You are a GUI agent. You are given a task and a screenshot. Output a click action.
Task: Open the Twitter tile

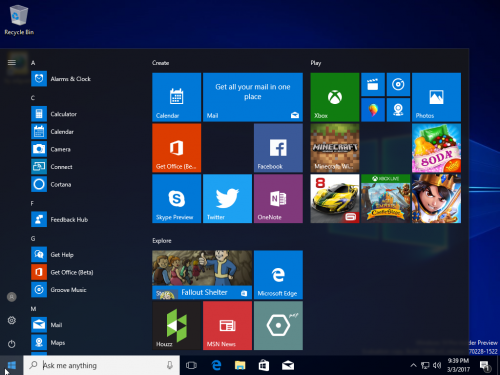click(227, 199)
